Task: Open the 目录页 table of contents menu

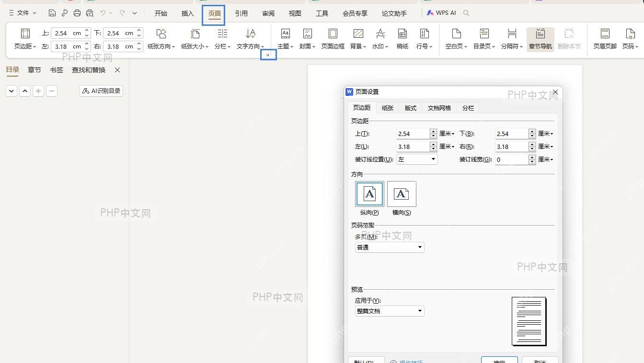Action: point(484,39)
